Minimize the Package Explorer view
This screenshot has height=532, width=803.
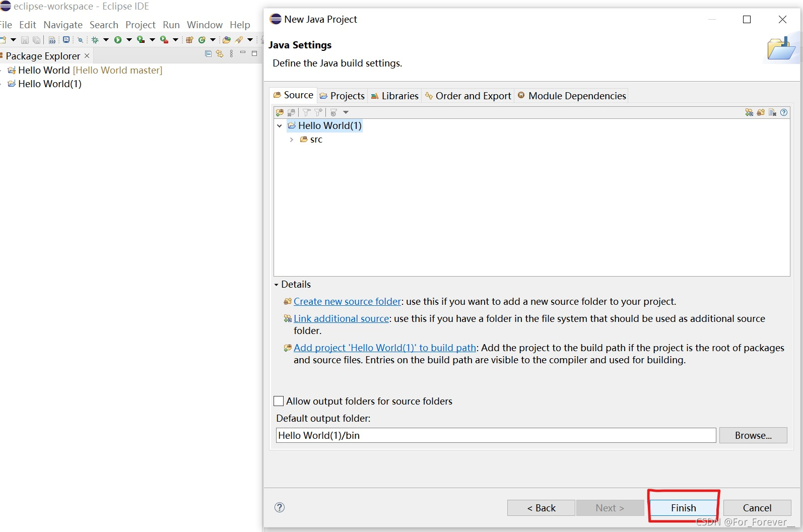[x=243, y=52]
